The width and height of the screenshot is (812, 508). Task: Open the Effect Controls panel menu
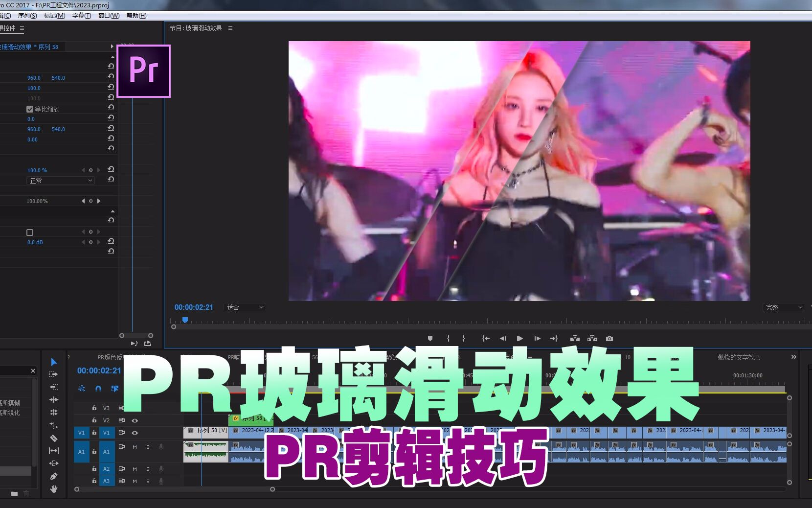[22, 28]
